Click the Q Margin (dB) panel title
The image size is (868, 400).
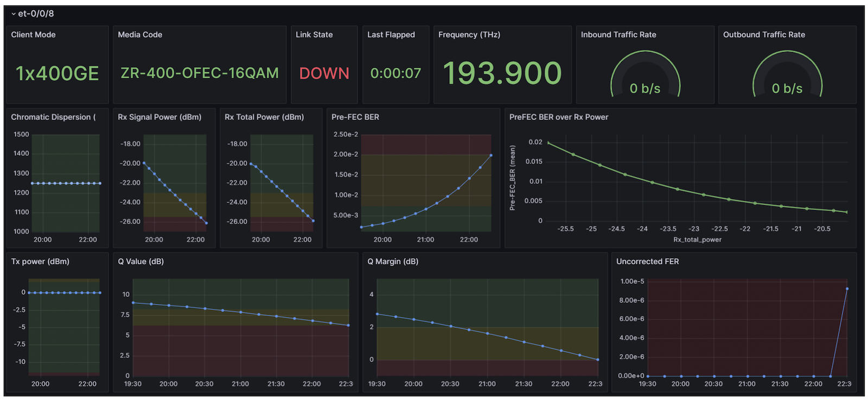(x=393, y=262)
